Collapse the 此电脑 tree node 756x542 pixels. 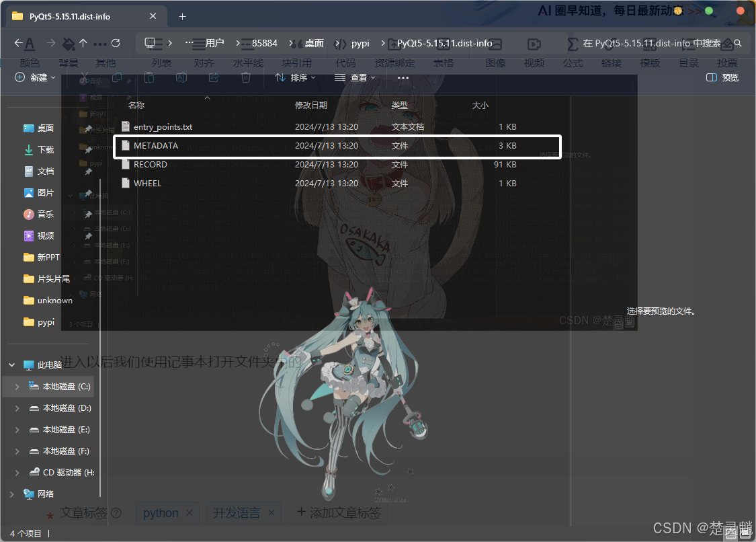[x=11, y=365]
